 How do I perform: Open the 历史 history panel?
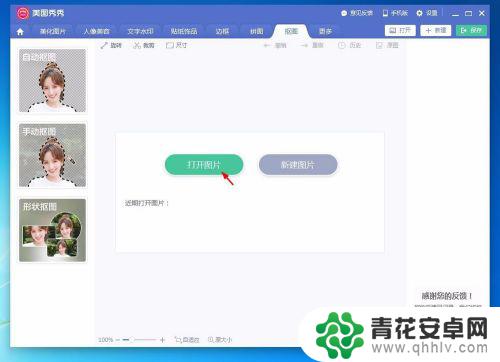tap(349, 45)
